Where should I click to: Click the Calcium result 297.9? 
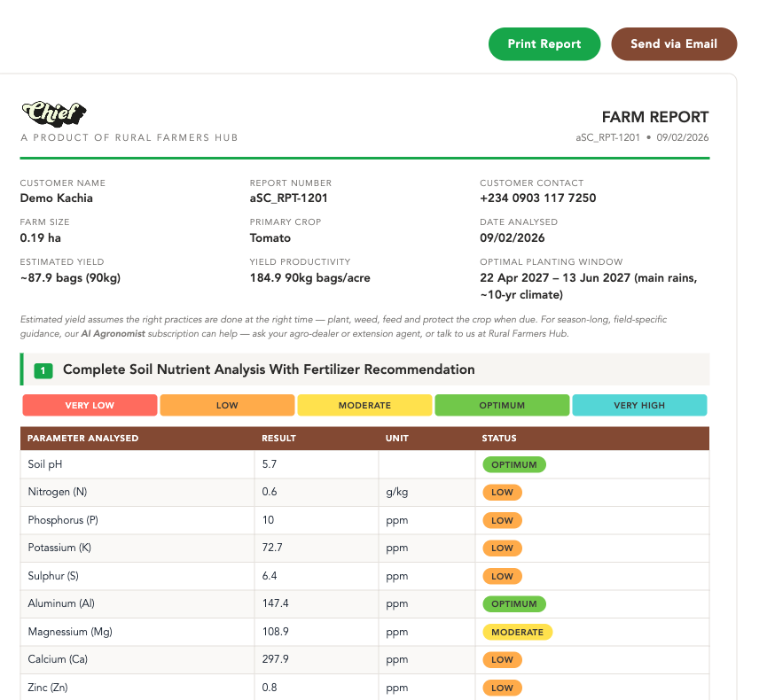pyautogui.click(x=276, y=659)
